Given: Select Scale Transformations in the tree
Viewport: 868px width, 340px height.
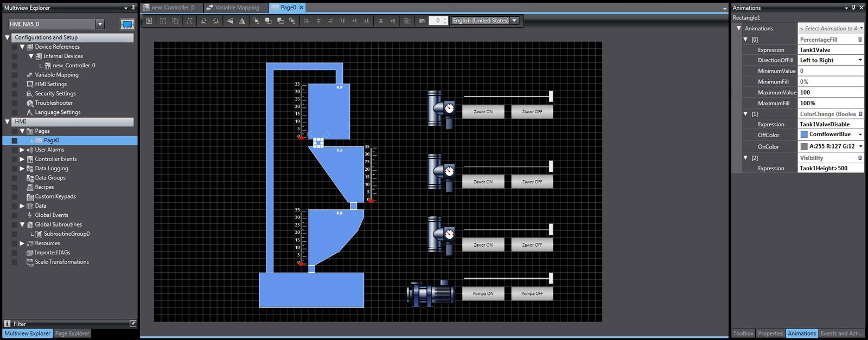Looking at the screenshot, I should click(x=62, y=262).
